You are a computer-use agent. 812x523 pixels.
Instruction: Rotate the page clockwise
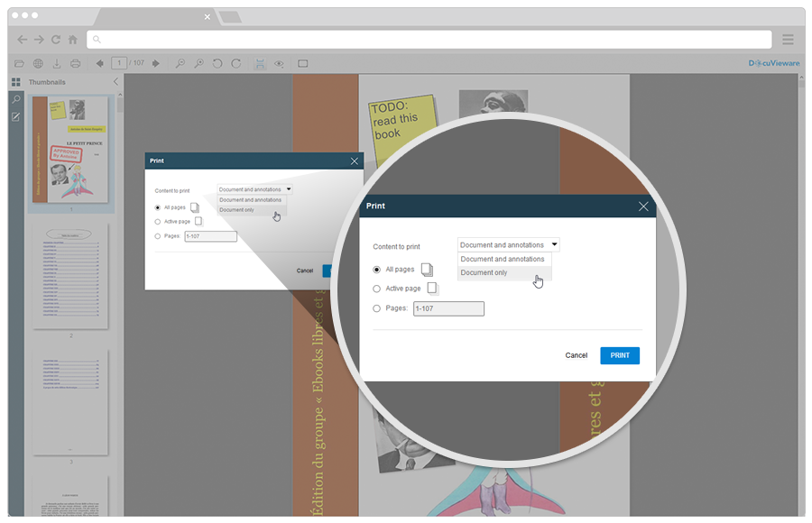[236, 63]
